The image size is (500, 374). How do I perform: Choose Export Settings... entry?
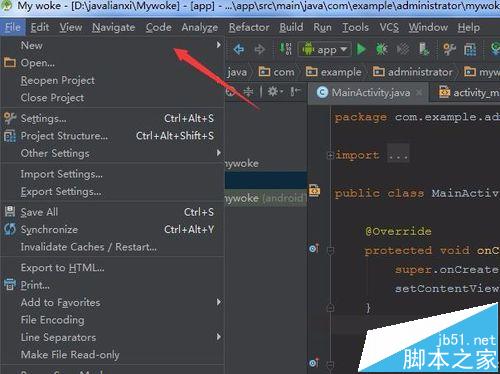point(112,192)
